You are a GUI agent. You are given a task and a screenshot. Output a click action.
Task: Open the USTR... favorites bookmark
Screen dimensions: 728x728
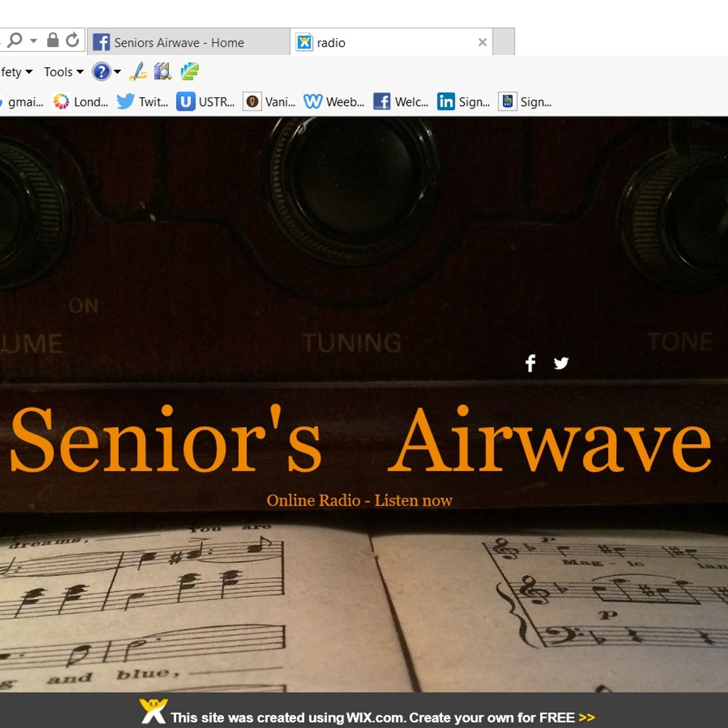point(206,102)
